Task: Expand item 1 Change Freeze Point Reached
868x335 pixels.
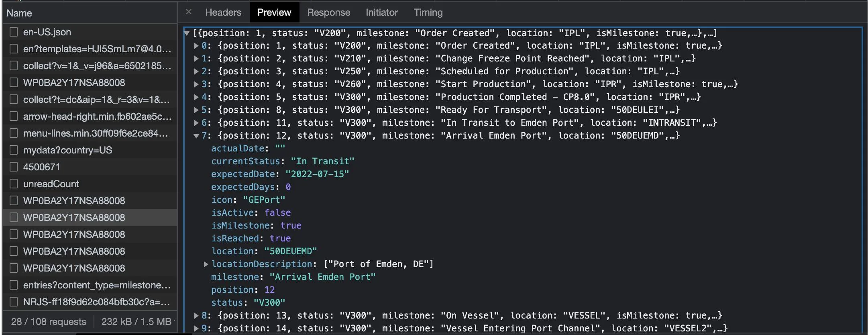Action: [196, 59]
